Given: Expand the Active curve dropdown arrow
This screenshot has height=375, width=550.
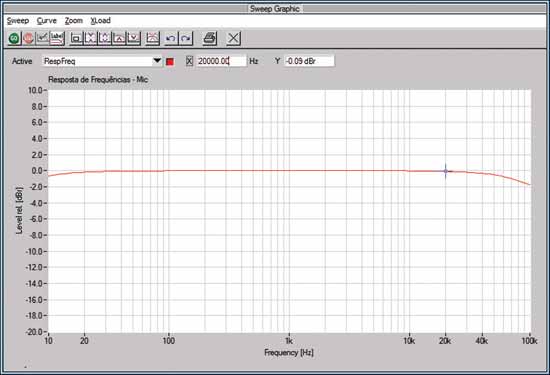Looking at the screenshot, I should 157,61.
